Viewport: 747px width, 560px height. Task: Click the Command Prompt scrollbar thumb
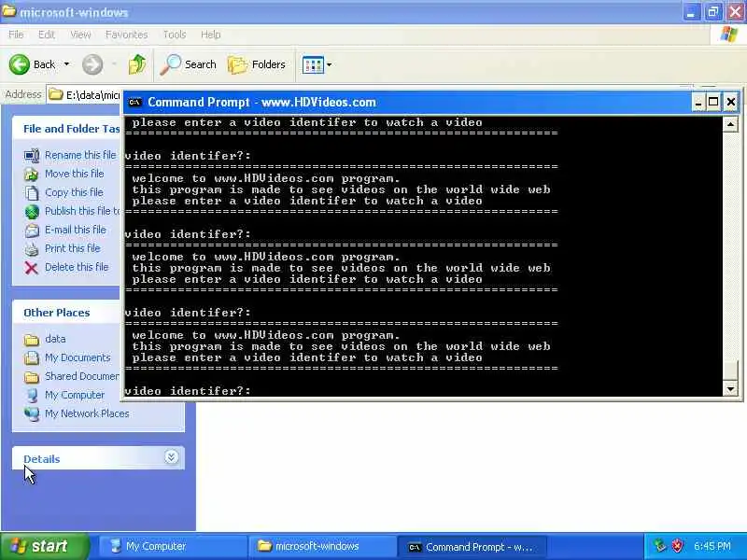click(x=730, y=371)
